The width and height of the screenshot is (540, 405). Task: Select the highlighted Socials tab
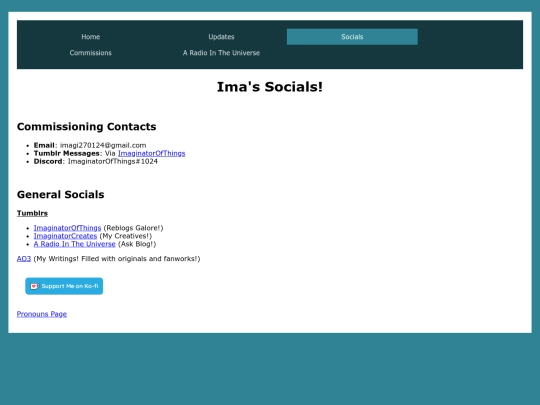(352, 37)
